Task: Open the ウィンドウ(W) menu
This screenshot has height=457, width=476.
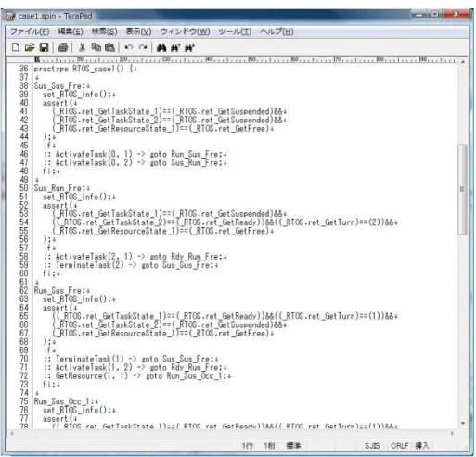Action: point(185,32)
